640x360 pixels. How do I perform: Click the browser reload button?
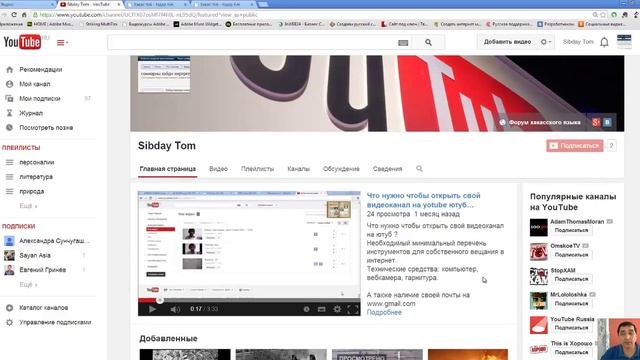[14, 14]
